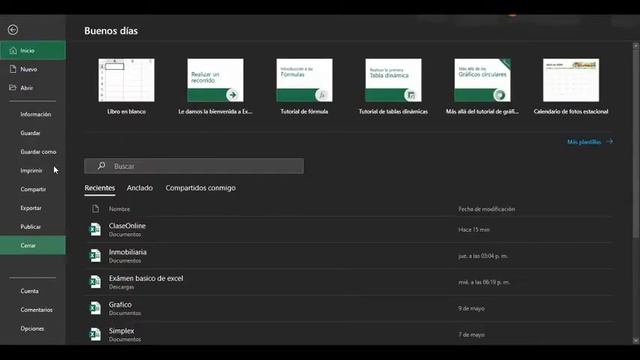This screenshot has width=640, height=360.
Task: Select Guardar como in the sidebar
Action: [38, 152]
